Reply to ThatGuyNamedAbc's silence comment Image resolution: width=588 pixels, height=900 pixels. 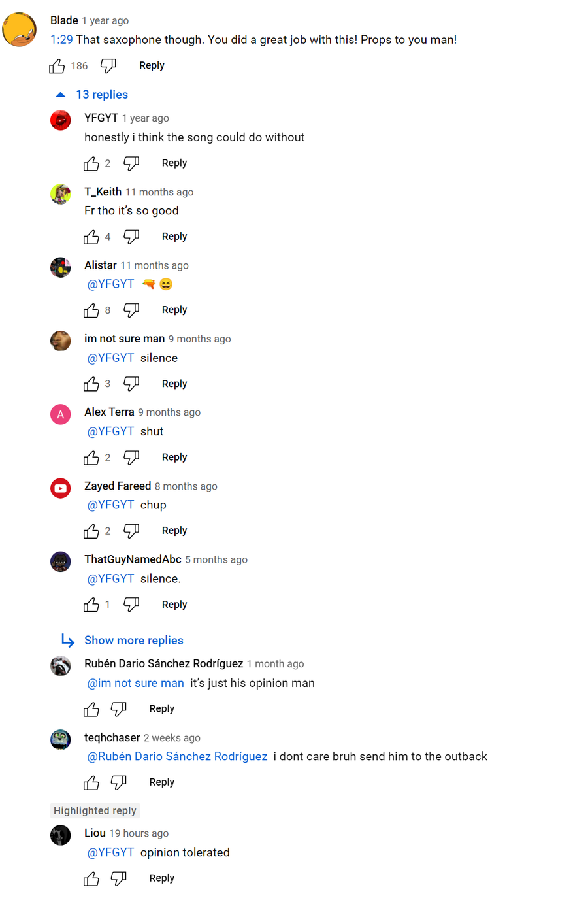(174, 605)
